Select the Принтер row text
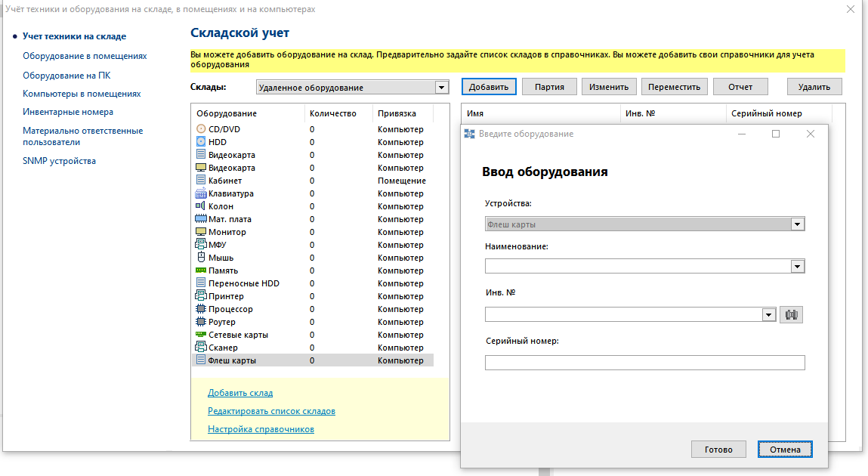The height and width of the screenshot is (476, 868). coord(226,296)
